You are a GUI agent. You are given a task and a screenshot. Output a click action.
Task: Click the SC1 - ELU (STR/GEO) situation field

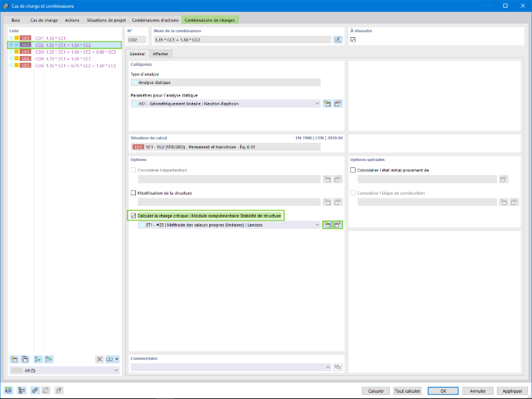pyautogui.click(x=225, y=147)
